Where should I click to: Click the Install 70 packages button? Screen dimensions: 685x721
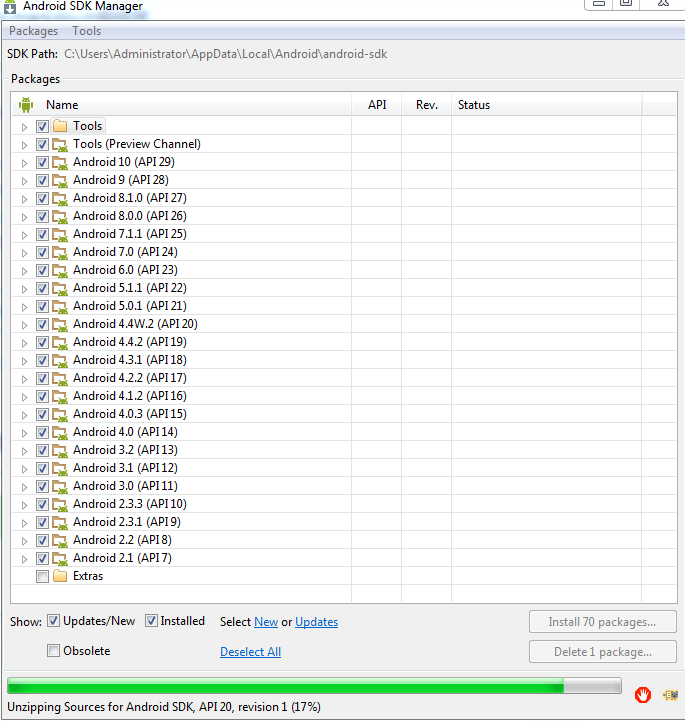(603, 622)
